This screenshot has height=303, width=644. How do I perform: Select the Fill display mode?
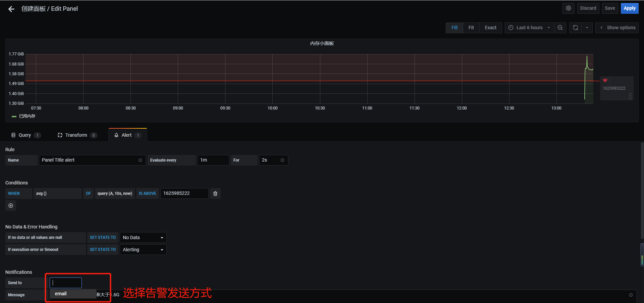tap(454, 28)
